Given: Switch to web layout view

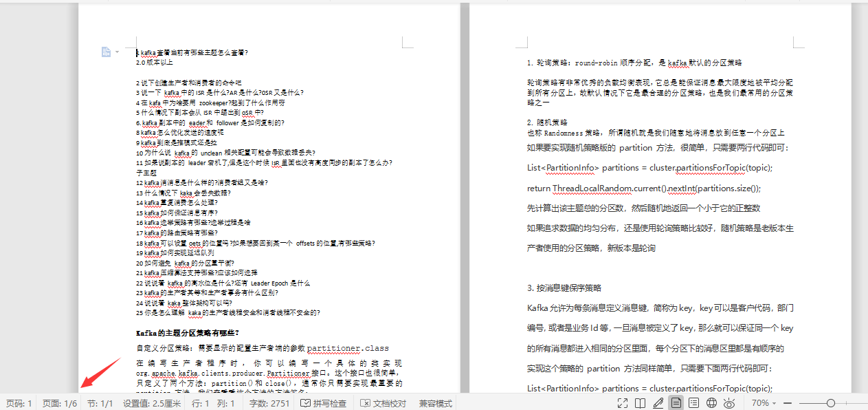Looking at the screenshot, I should pos(712,403).
